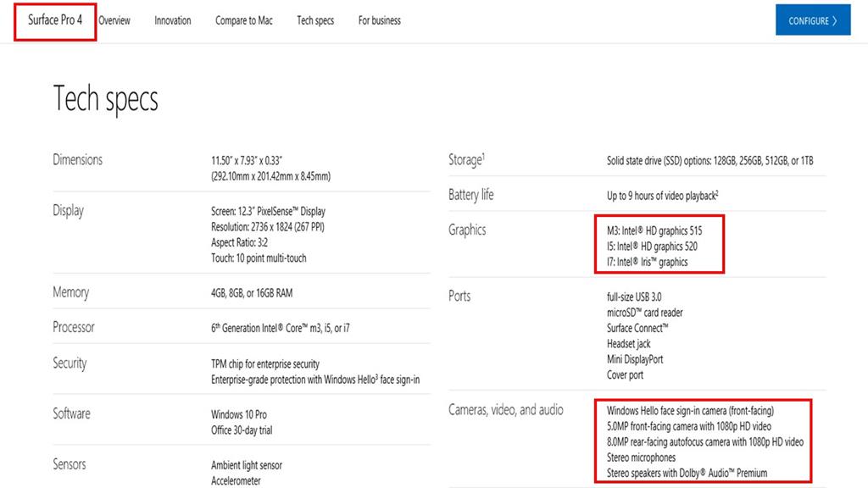
Task: Click the 6th Generation Intel Core text
Action: click(x=280, y=328)
